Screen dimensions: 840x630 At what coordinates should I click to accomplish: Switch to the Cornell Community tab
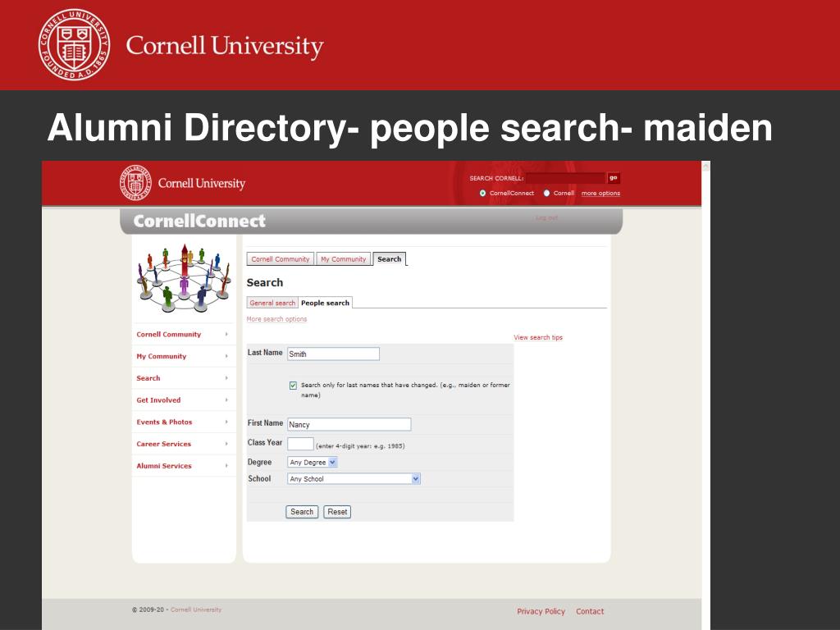coord(281,258)
